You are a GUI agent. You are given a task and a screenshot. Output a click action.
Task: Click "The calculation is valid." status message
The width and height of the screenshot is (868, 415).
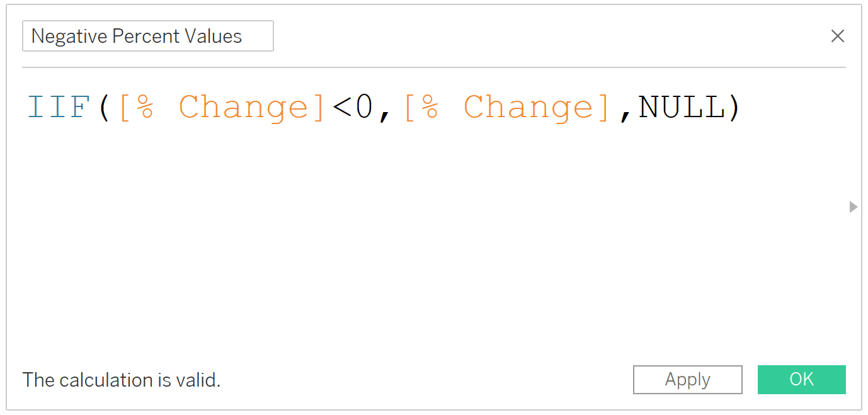(122, 380)
